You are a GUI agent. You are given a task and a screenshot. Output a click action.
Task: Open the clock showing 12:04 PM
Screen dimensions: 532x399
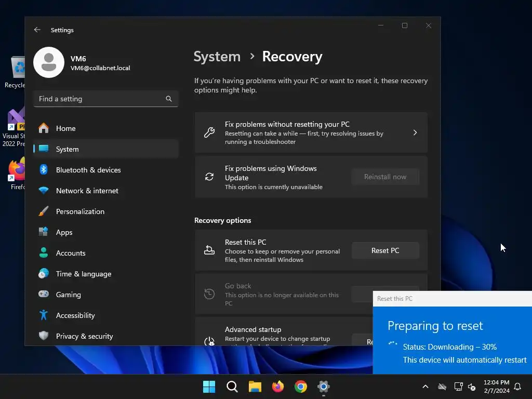[x=496, y=387]
